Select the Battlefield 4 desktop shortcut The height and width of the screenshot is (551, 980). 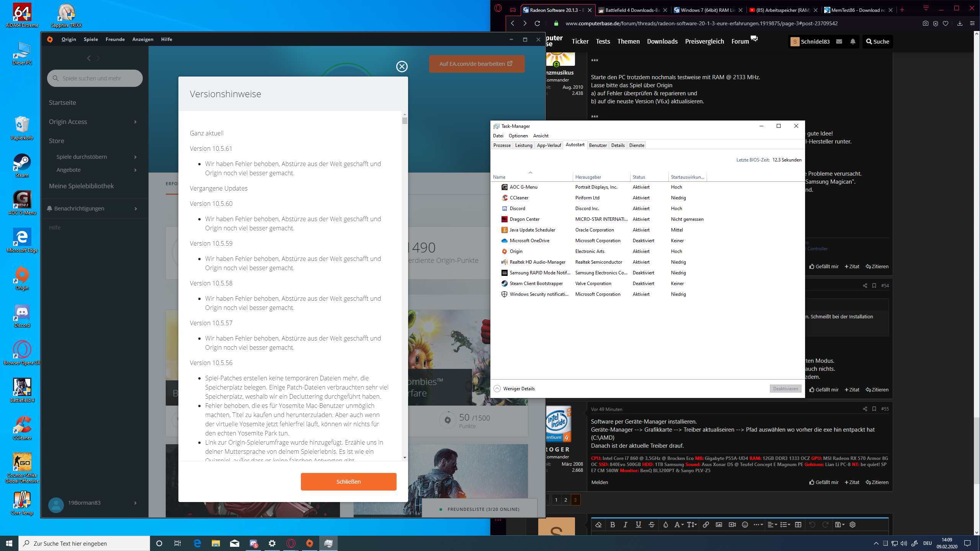click(22, 390)
